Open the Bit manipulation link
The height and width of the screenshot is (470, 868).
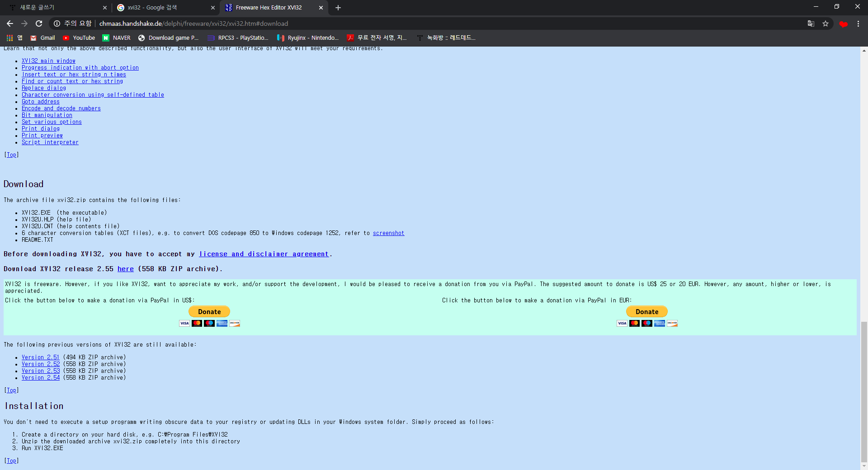click(x=47, y=115)
